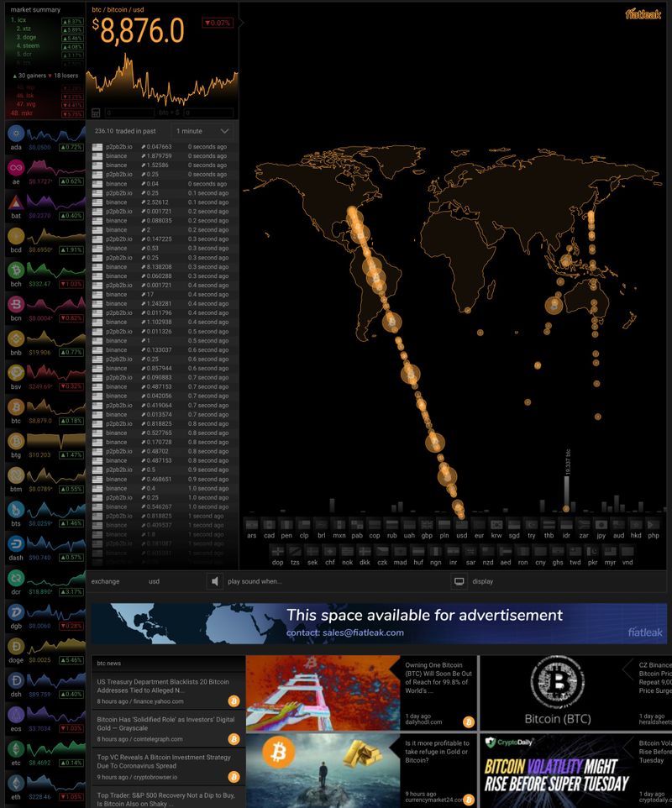Select icx in market summary list

(31, 20)
